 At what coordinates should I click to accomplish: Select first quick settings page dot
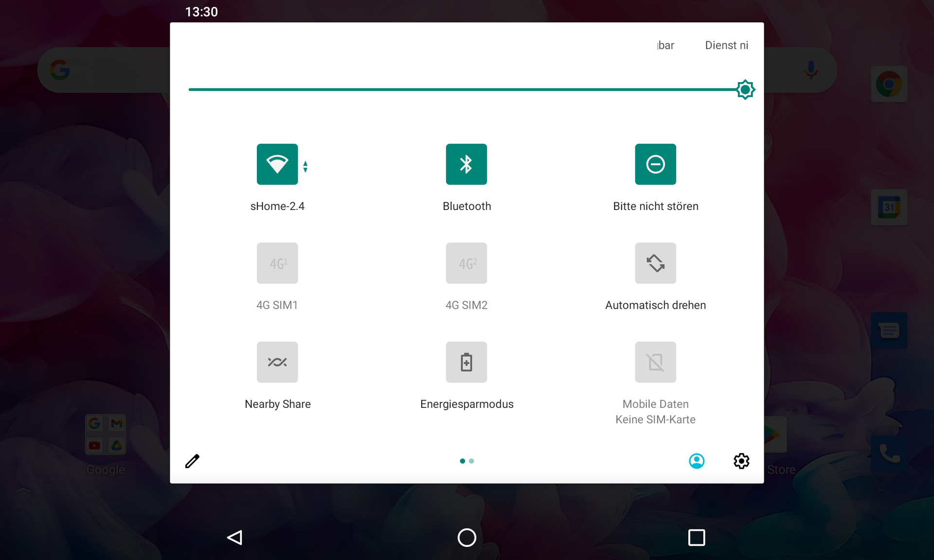[462, 461]
